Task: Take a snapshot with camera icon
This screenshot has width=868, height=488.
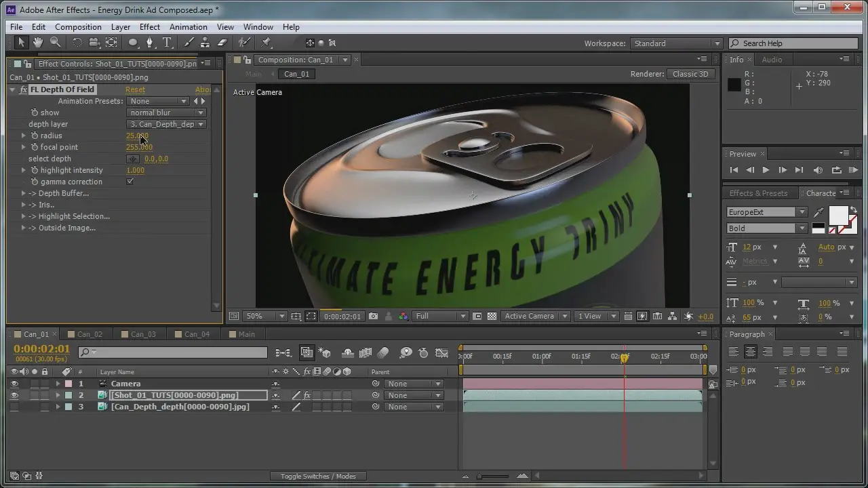Action: 374,317
